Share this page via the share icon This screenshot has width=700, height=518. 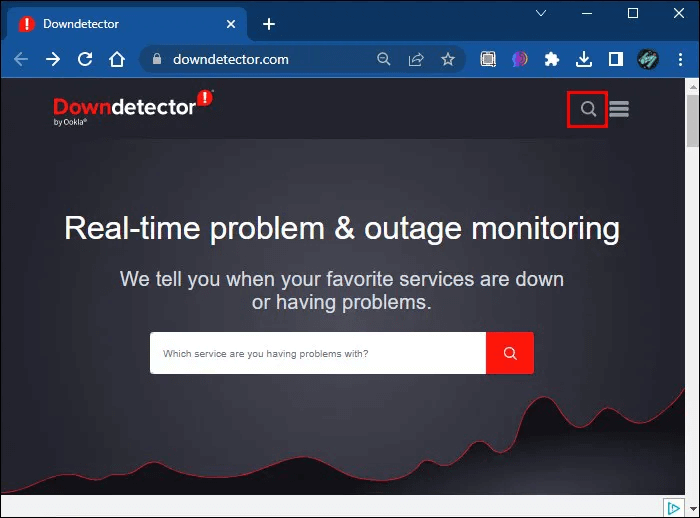416,59
